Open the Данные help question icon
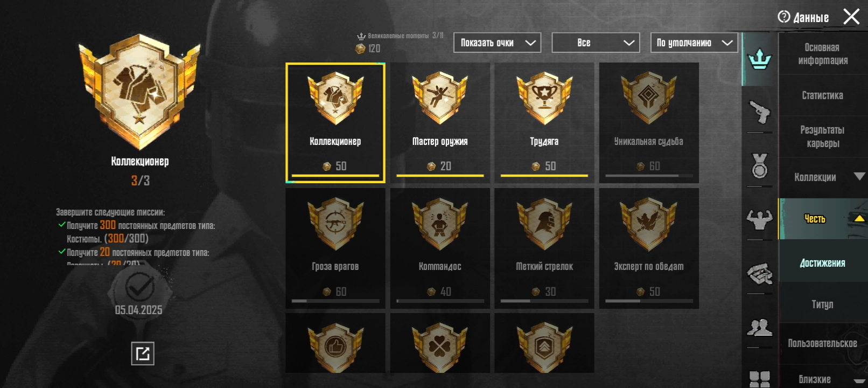 pyautogui.click(x=783, y=17)
